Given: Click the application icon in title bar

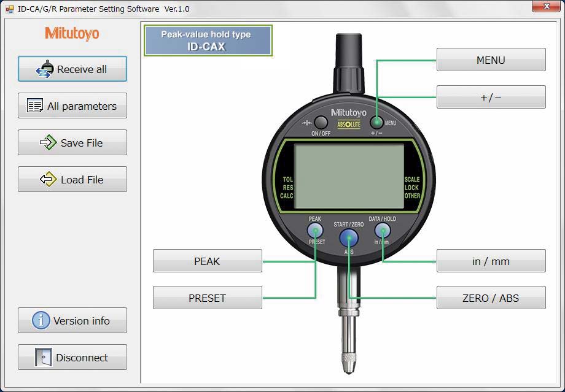Looking at the screenshot, I should pos(9,9).
